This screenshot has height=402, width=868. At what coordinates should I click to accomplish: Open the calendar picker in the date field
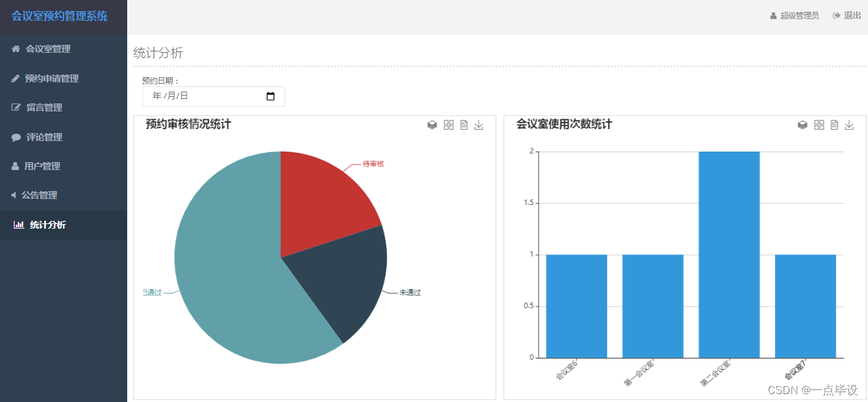(270, 96)
